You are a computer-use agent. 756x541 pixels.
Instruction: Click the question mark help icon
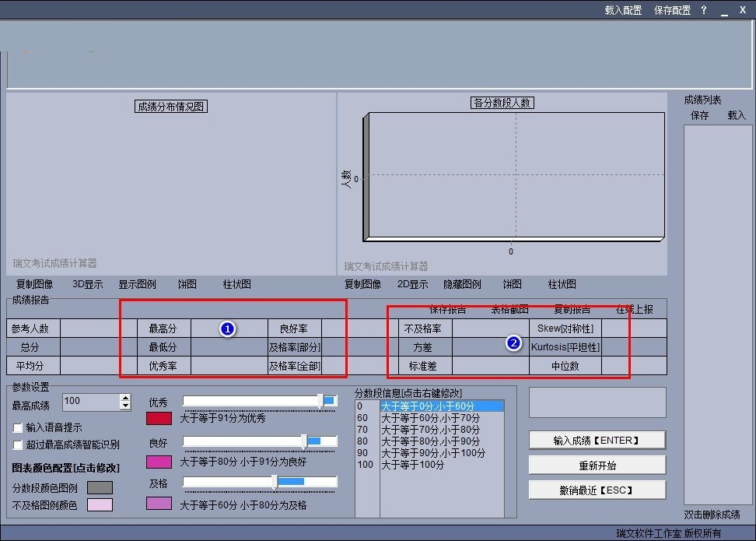pyautogui.click(x=704, y=10)
